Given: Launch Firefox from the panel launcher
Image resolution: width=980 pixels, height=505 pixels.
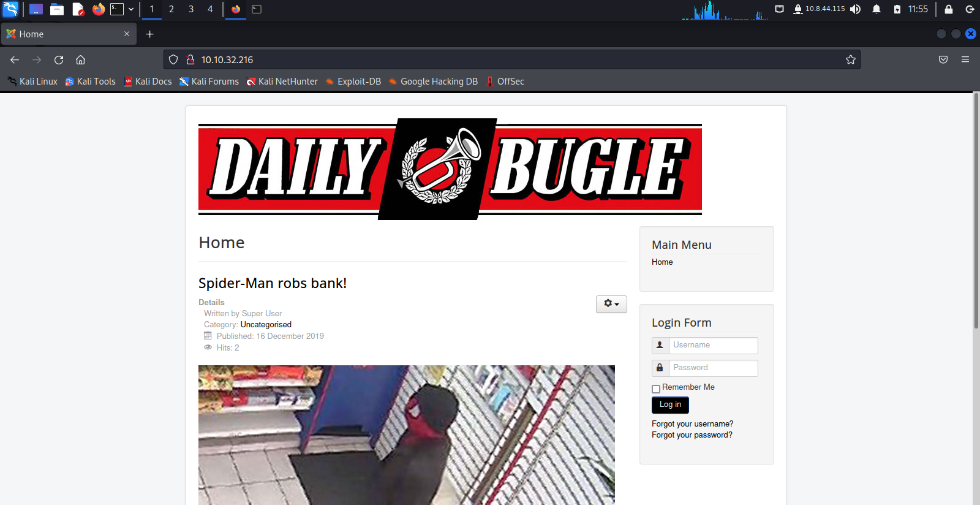Looking at the screenshot, I should coord(99,9).
